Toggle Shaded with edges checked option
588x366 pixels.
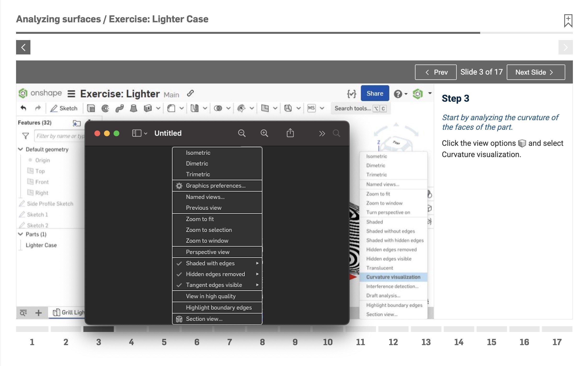coord(210,263)
